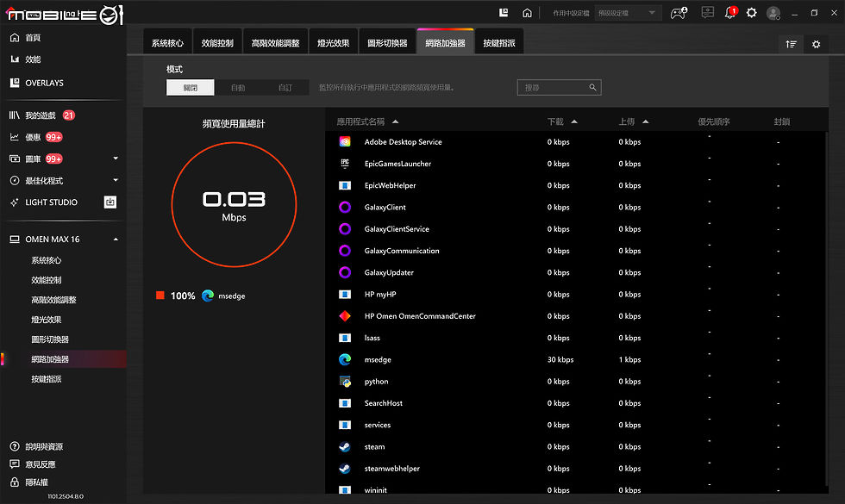Click the download icon beside LIGHT STUDIO
This screenshot has width=845, height=504.
tap(110, 202)
